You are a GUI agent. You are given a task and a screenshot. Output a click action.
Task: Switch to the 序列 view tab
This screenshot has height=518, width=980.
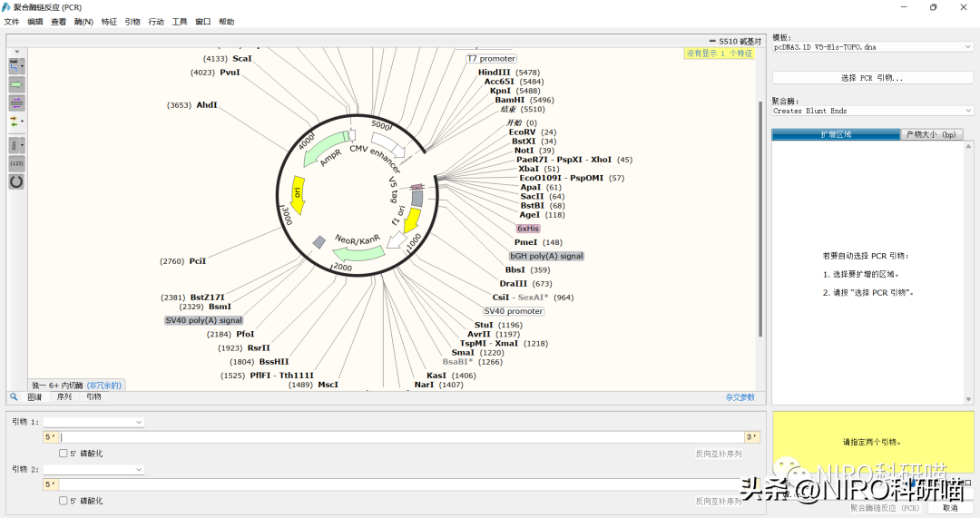point(64,396)
